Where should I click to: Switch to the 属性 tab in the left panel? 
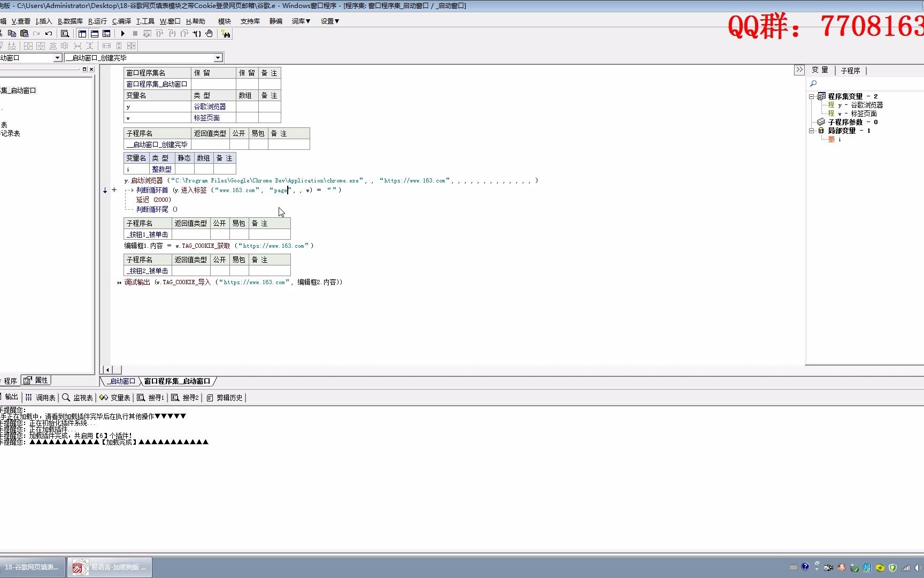click(36, 381)
